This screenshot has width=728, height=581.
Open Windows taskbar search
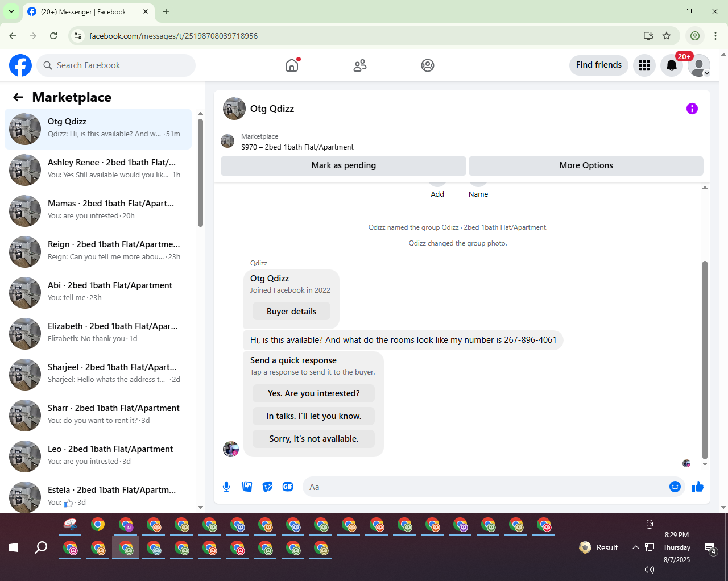point(41,547)
